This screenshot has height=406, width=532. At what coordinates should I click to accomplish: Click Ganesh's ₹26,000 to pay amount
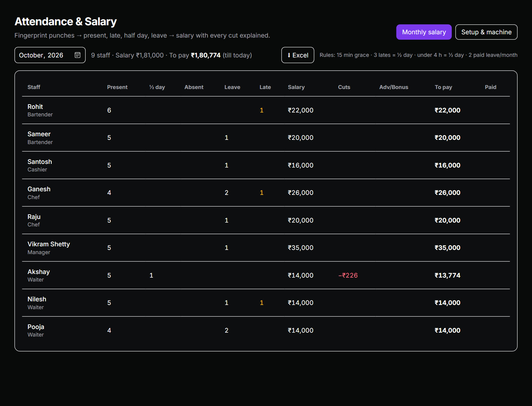pyautogui.click(x=448, y=193)
